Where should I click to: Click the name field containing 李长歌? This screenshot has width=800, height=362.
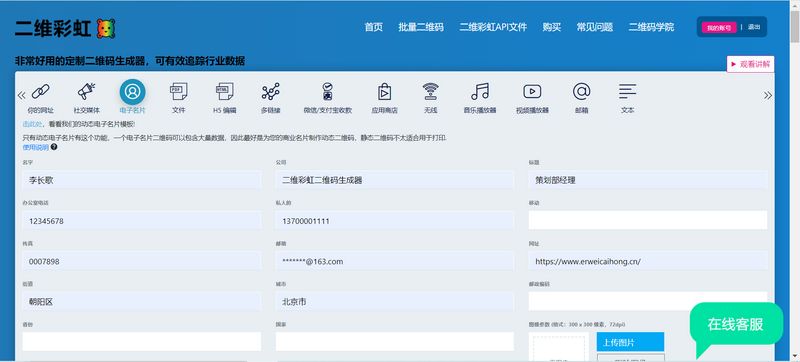[141, 180]
